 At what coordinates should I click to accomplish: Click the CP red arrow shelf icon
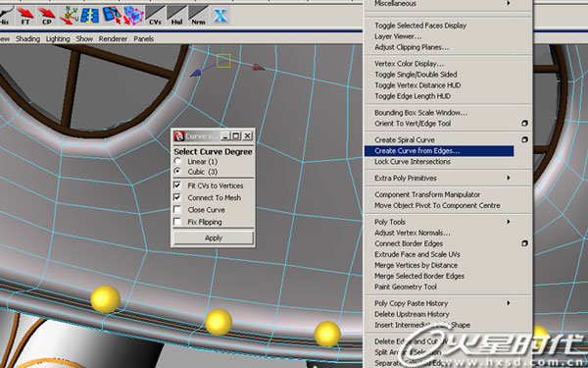coord(47,16)
